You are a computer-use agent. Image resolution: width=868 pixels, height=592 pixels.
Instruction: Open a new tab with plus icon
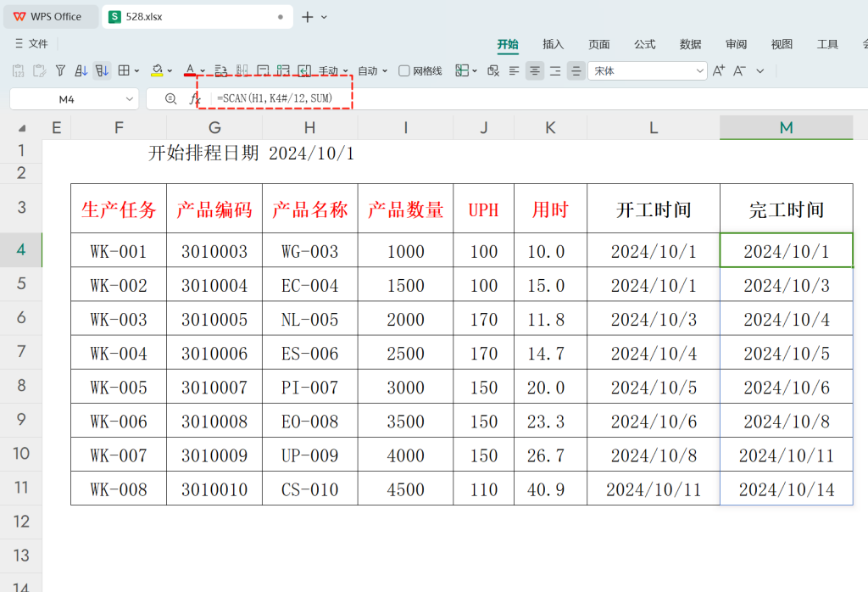(x=307, y=17)
